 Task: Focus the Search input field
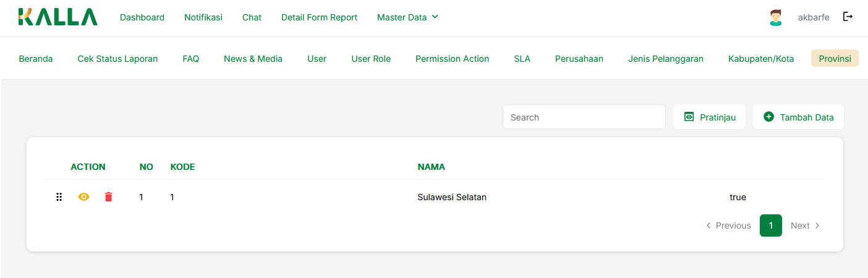click(x=584, y=117)
